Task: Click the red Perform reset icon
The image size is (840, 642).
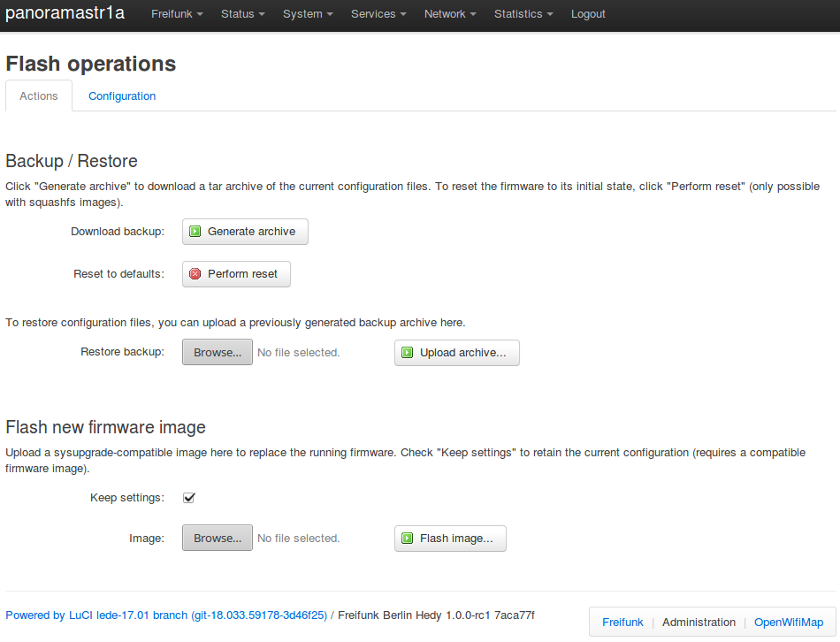Action: (x=195, y=274)
